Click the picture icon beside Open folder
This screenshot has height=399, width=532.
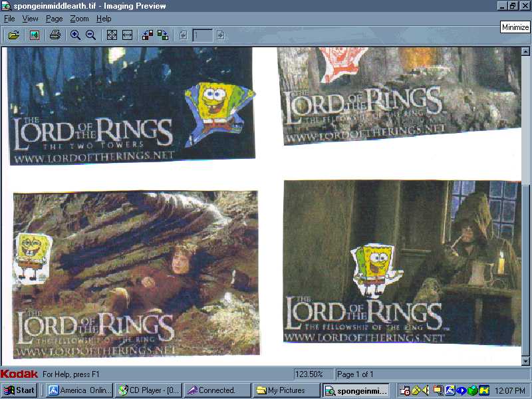[x=35, y=35]
